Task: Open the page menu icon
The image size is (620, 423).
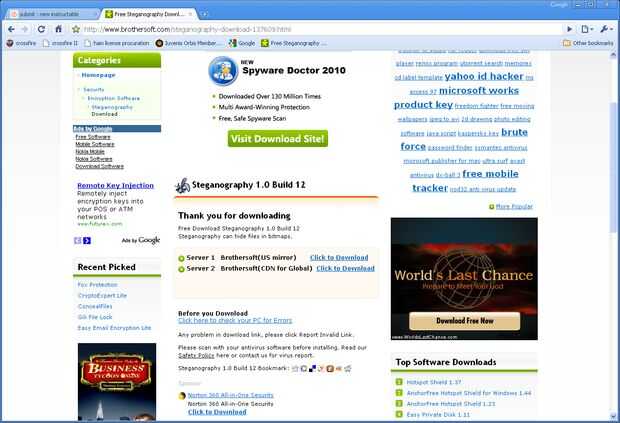Action: click(587, 29)
